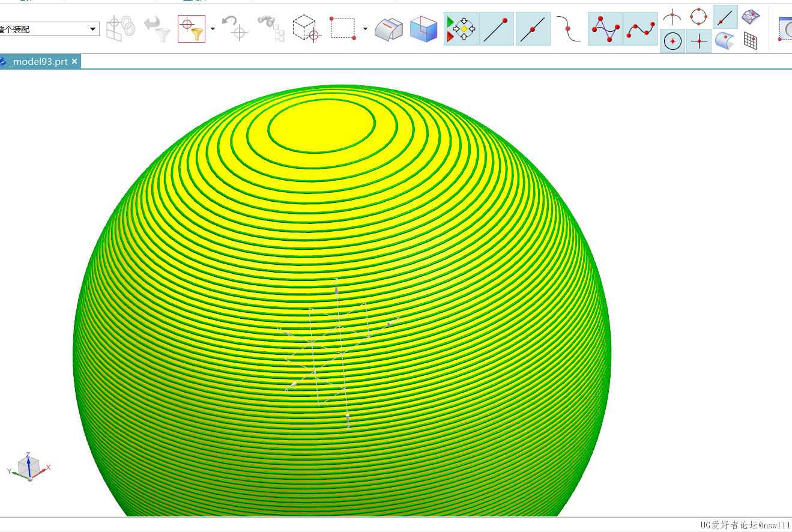The height and width of the screenshot is (532, 792).
Task: Close the _model93.prt tab
Action: tap(74, 62)
